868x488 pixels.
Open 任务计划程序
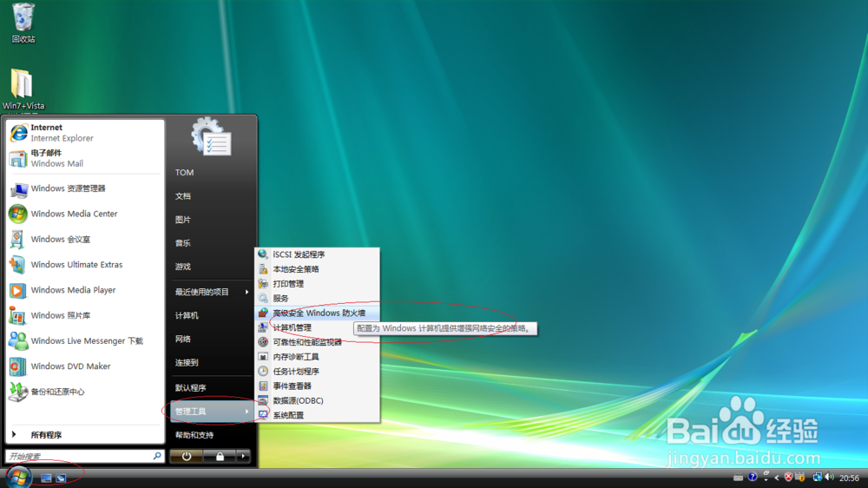317,371
